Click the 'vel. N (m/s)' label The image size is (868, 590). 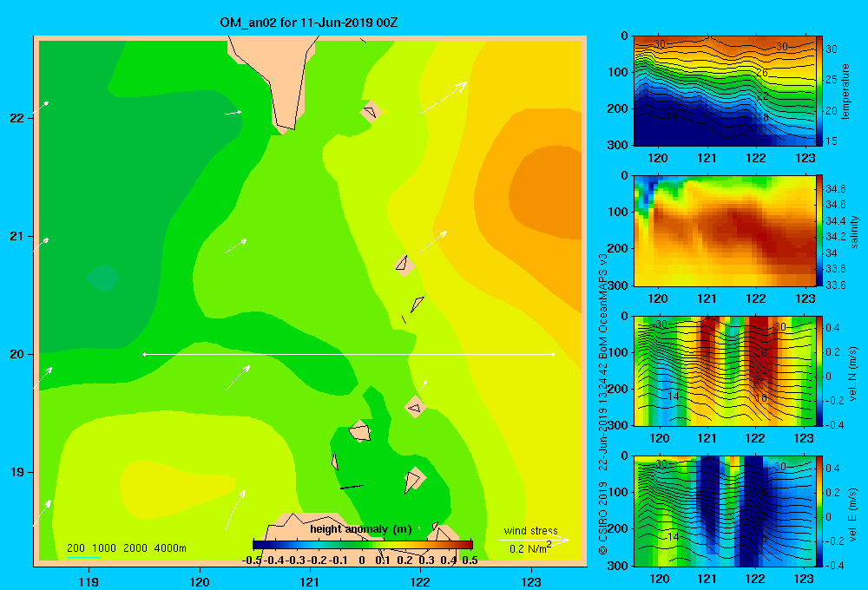click(853, 374)
